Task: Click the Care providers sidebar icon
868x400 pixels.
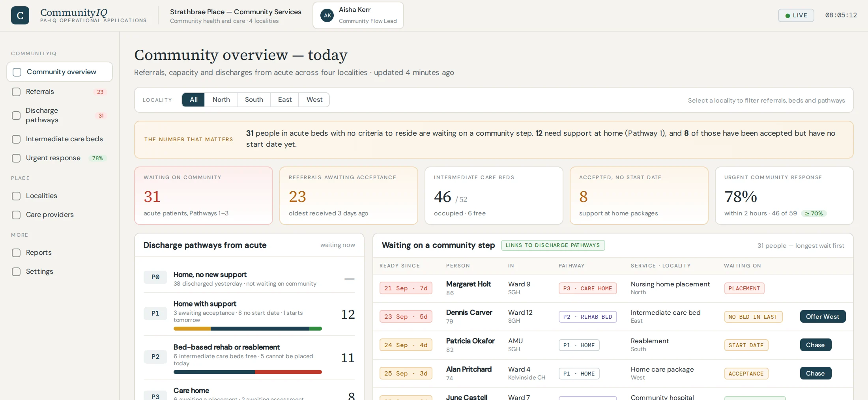Action: (16, 215)
